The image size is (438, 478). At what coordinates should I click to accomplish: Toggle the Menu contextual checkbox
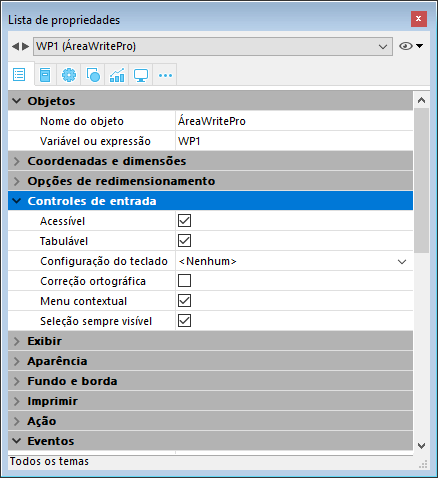pyautogui.click(x=184, y=301)
